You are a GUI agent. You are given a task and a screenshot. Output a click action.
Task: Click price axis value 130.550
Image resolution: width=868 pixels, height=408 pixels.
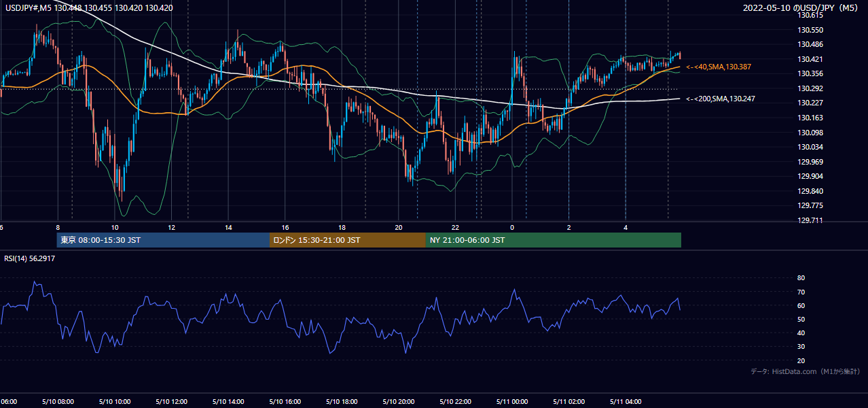[812, 30]
